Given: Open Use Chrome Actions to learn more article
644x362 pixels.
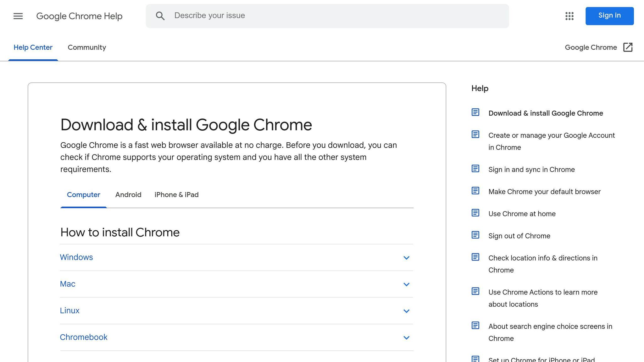Looking at the screenshot, I should click(543, 298).
